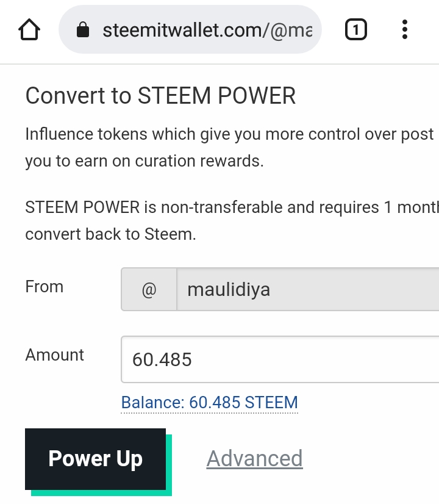Use the Balance: 60.485 STEEM link

click(x=209, y=403)
